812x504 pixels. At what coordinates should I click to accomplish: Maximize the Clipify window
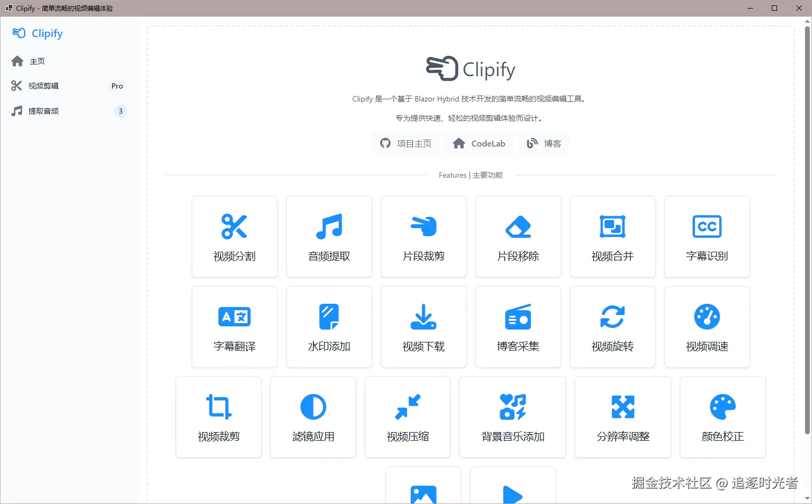pyautogui.click(x=774, y=8)
